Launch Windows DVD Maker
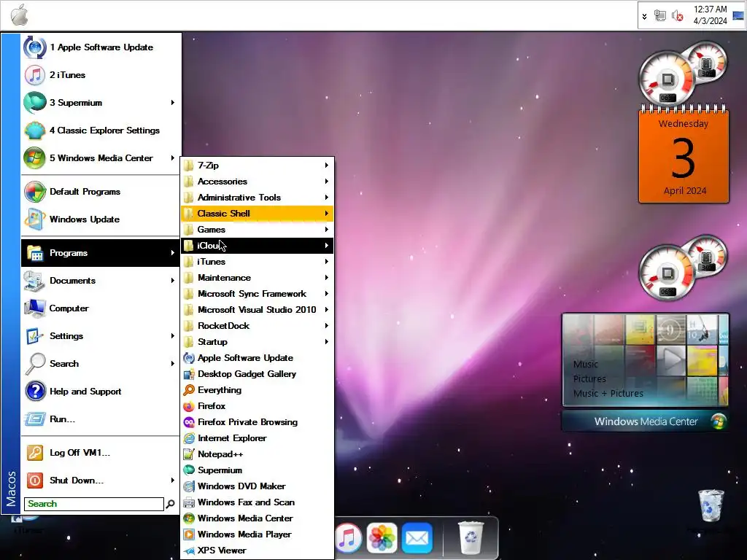The width and height of the screenshot is (747, 560). coord(258,486)
